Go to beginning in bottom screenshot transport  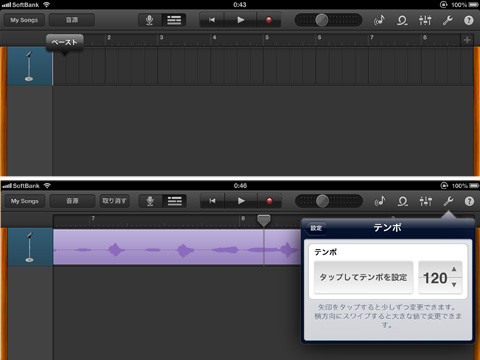[x=213, y=201]
